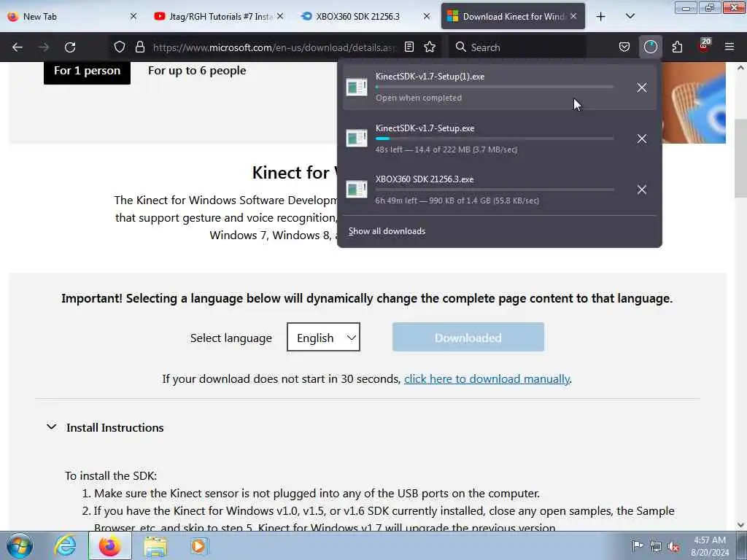Viewport: 747px width, 560px height.
Task: Cancel the XBOX360 SDK 21256.3.exe download
Action: point(642,190)
